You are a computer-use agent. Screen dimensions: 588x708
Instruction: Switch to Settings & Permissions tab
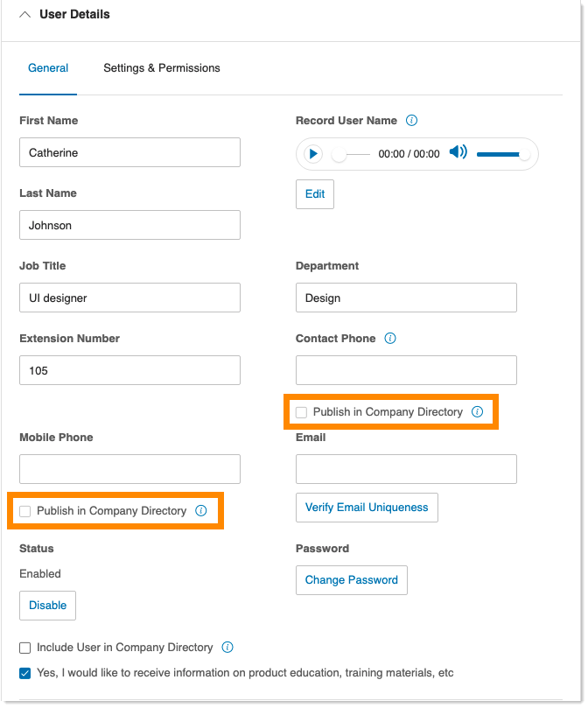162,68
